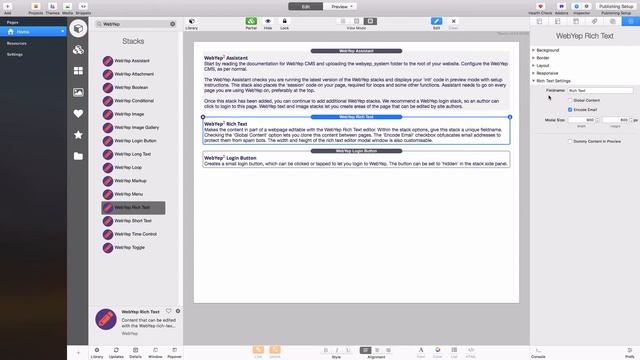The width and height of the screenshot is (640, 360).
Task: Select the third inspector tab icon
Action: pos(576,21)
